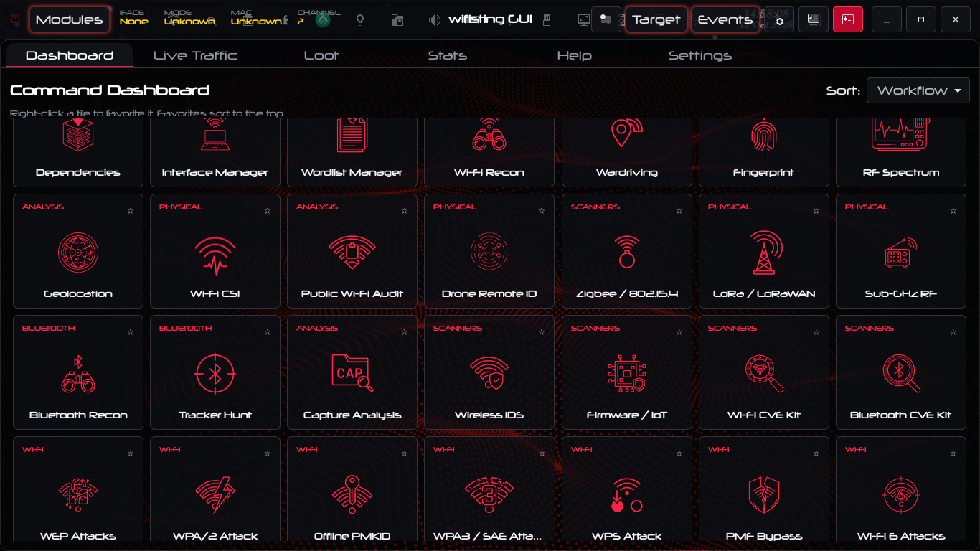This screenshot has height=551, width=980.
Task: Click the Command Dashboard heading
Action: 110,90
